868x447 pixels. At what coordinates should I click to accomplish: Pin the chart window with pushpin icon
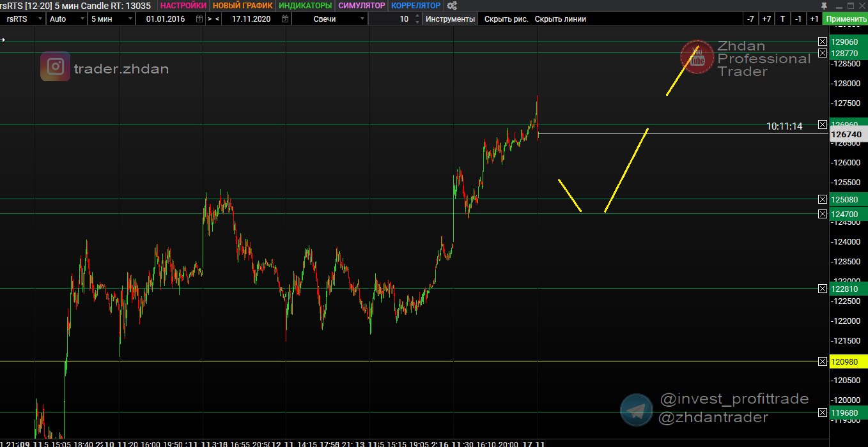pos(824,6)
